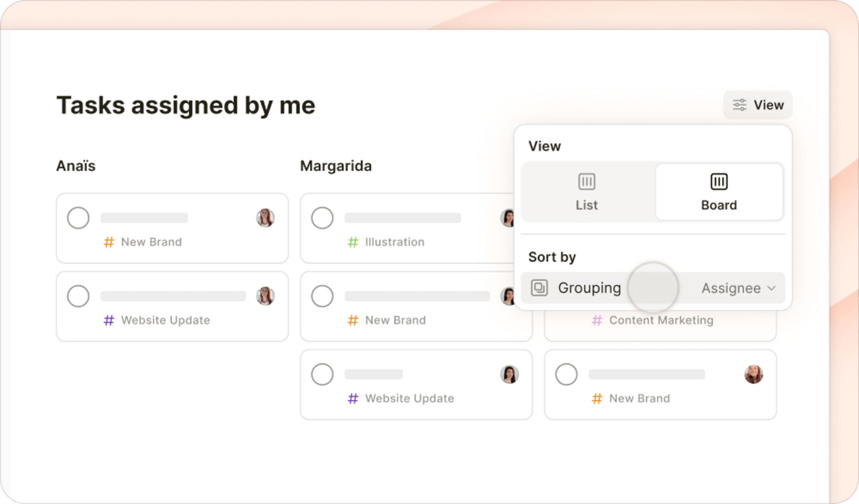Click the View settings icon

click(x=739, y=105)
